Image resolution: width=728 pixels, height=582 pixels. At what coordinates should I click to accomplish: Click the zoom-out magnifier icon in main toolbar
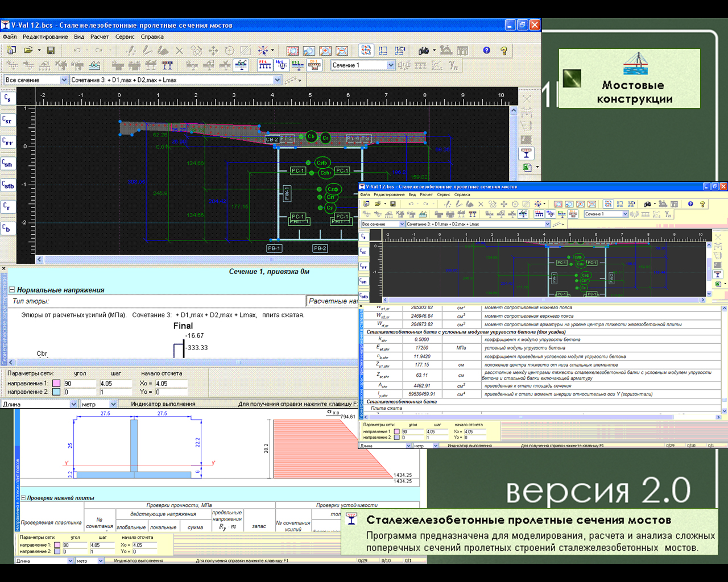[341, 51]
